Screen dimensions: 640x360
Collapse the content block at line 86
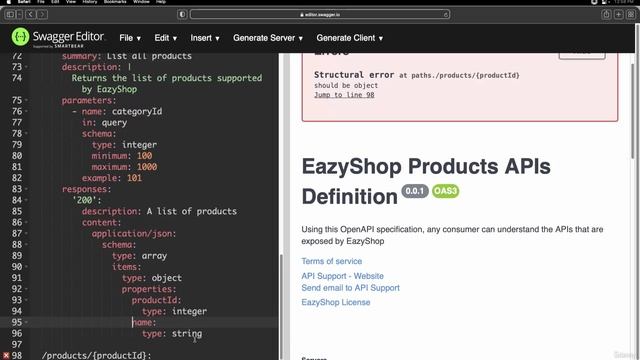point(26,222)
